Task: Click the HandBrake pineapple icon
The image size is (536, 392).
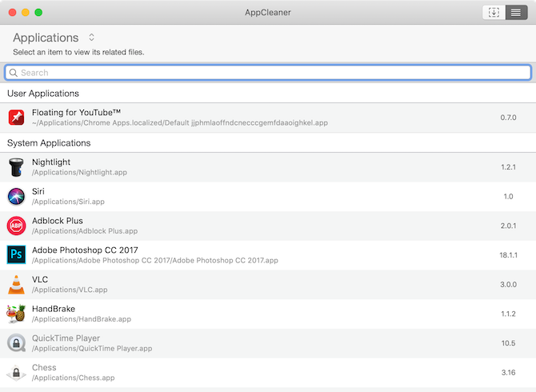Action: [x=17, y=314]
